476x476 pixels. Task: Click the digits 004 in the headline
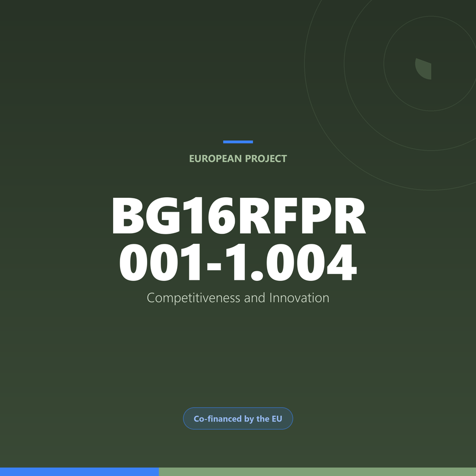[312, 262]
